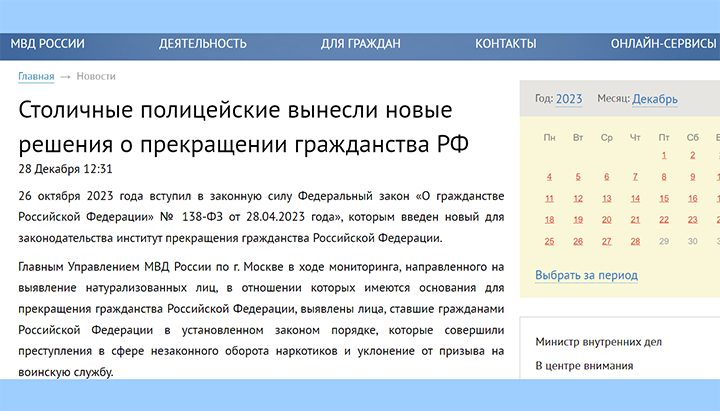Open В центре внимания in sidebar
This screenshot has height=411, width=720.
point(584,366)
